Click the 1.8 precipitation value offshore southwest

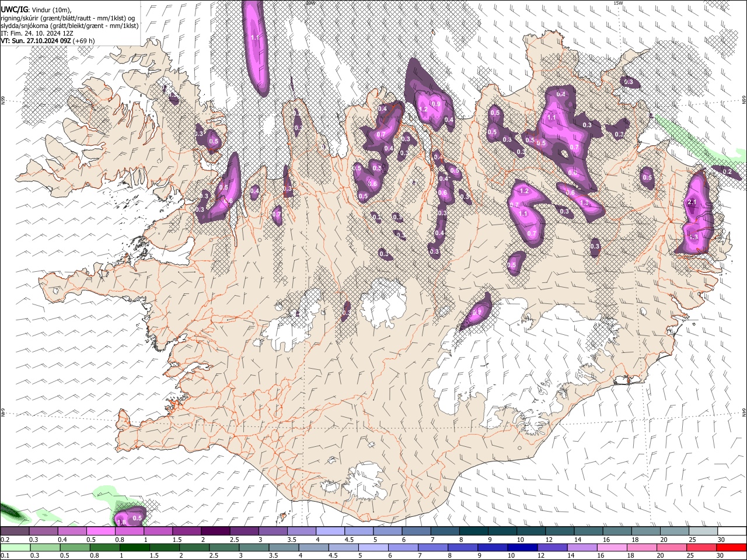122,523
